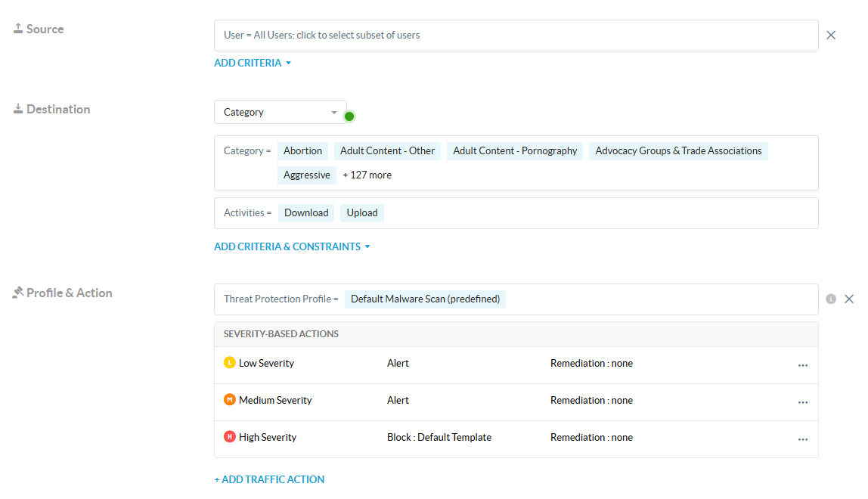Click the Default Malware Scan profile tag
Image resolution: width=868 pixels, height=499 pixels.
pyautogui.click(x=425, y=299)
